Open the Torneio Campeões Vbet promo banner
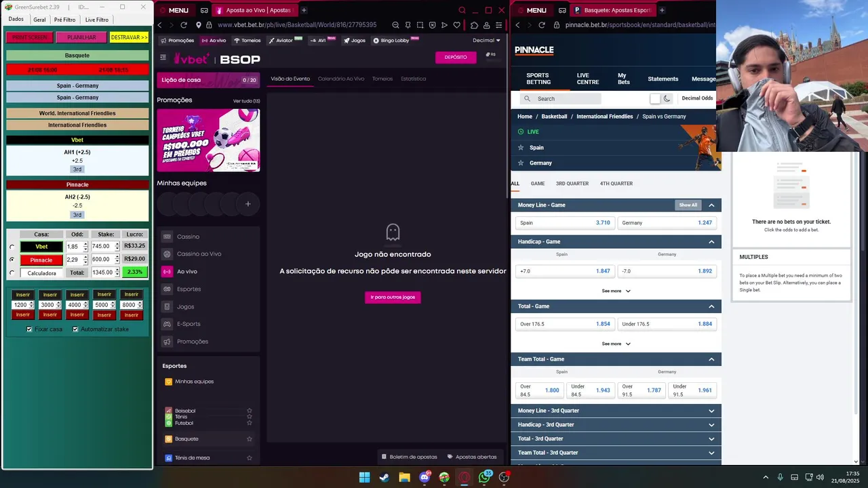868x488 pixels. coord(208,140)
